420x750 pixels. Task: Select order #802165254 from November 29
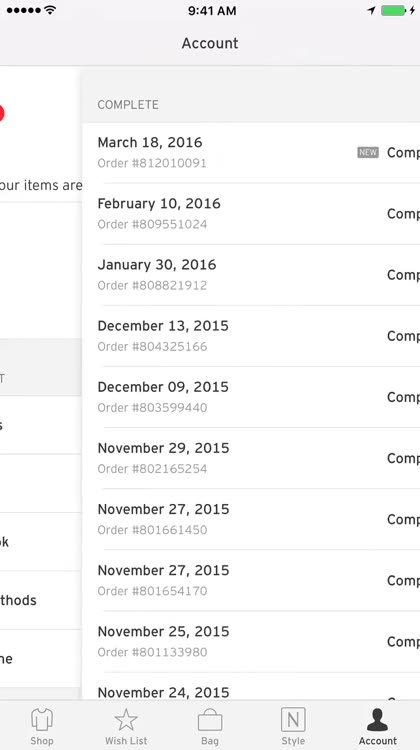click(x=251, y=459)
